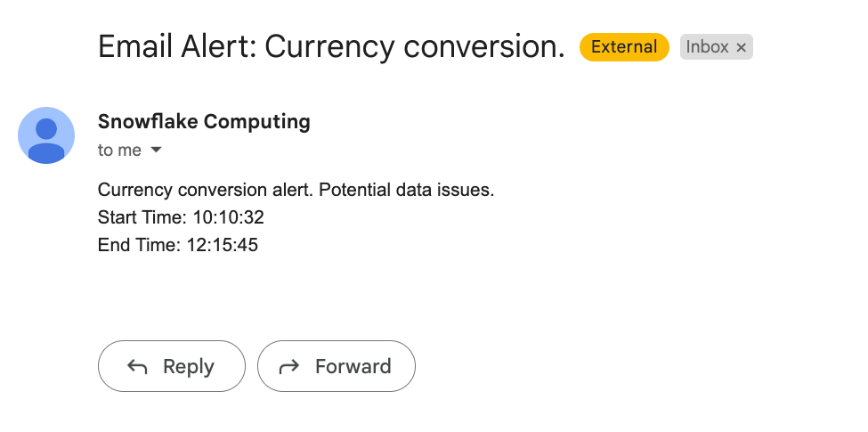The height and width of the screenshot is (432, 868).
Task: Click the end time value 12:15:45
Action: point(222,245)
